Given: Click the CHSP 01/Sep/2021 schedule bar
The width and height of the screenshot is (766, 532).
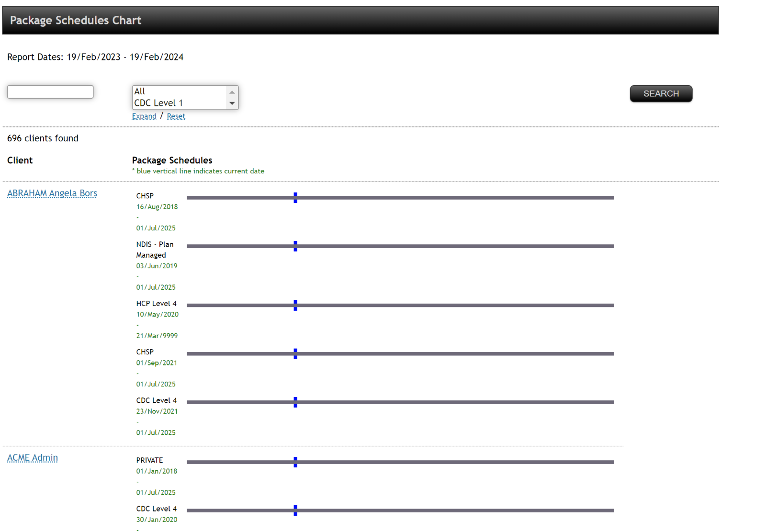Looking at the screenshot, I should (431, 353).
